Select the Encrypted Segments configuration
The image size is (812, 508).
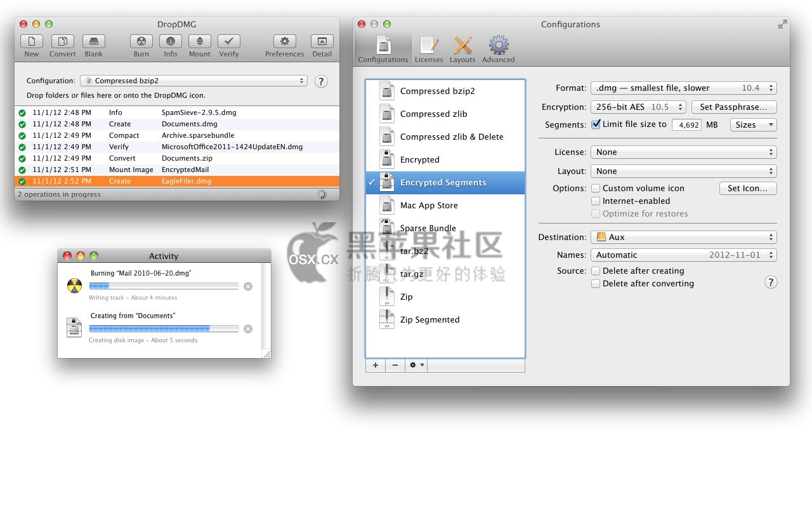click(x=445, y=183)
